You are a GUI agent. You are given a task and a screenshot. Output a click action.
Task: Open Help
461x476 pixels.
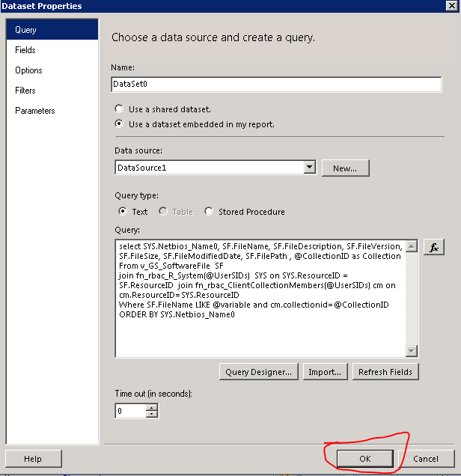[34, 458]
